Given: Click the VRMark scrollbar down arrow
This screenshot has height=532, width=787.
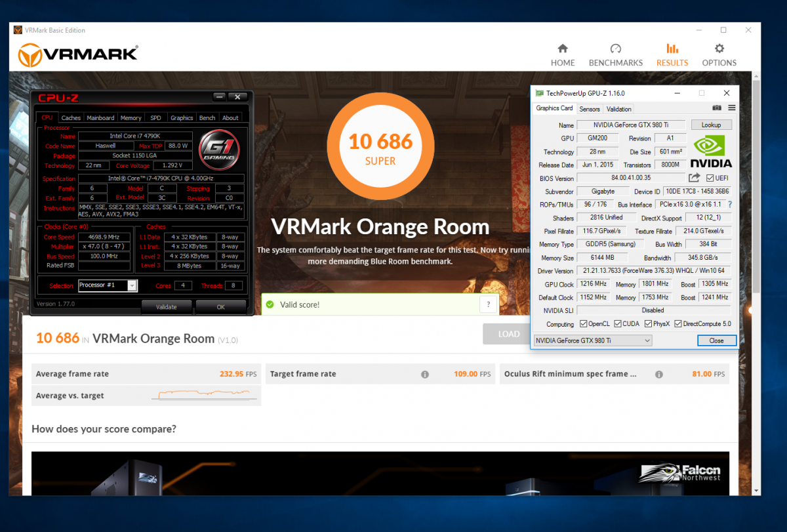Looking at the screenshot, I should pos(757,490).
